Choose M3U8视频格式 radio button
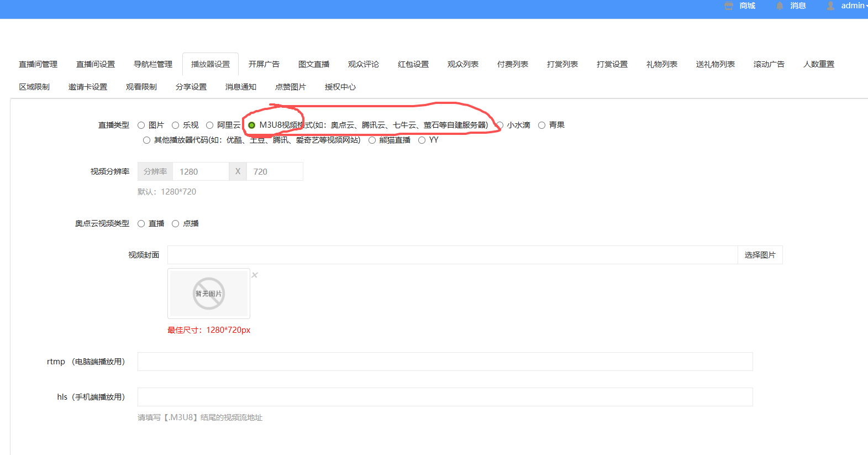Image resolution: width=868 pixels, height=455 pixels. click(x=252, y=125)
